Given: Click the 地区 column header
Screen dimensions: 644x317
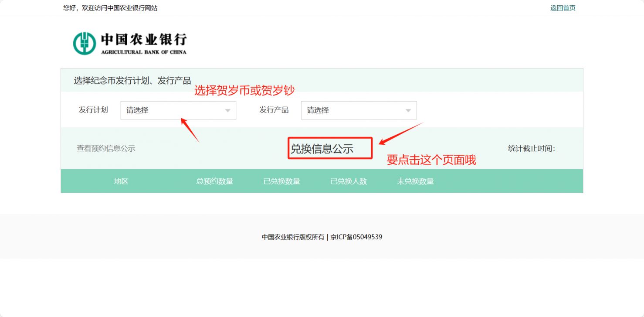Looking at the screenshot, I should 121,181.
